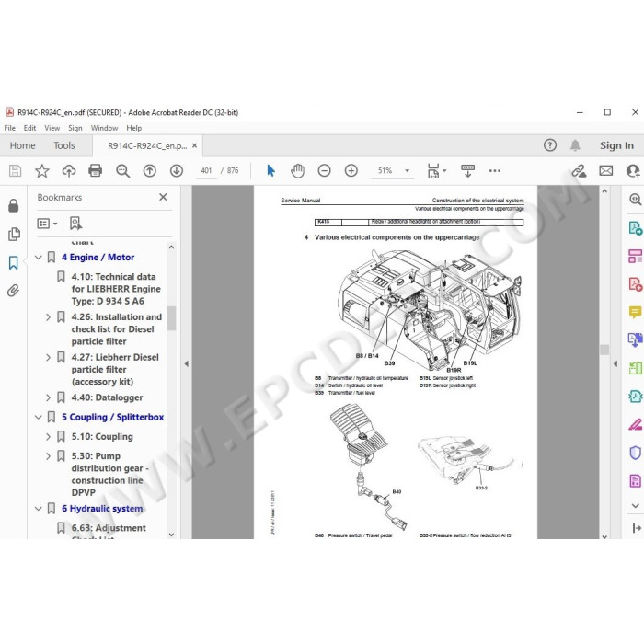The image size is (644, 644).
Task: Collapse the left navigation pane arrow
Action: [187, 363]
